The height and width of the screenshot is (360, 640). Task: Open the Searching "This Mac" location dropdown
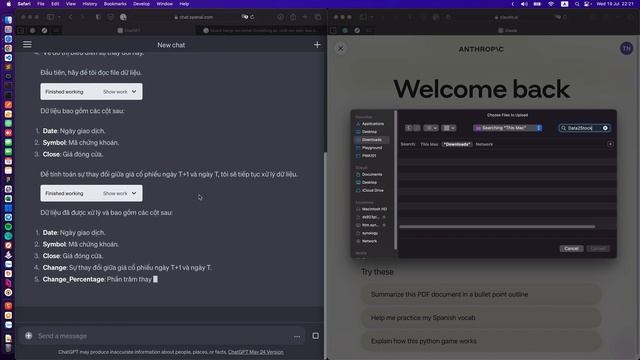[507, 128]
